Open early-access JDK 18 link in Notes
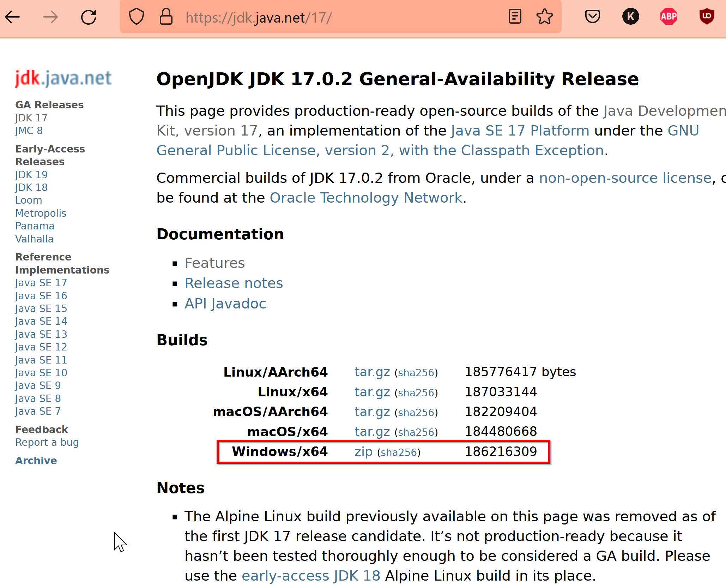The width and height of the screenshot is (726, 588). coord(311,576)
